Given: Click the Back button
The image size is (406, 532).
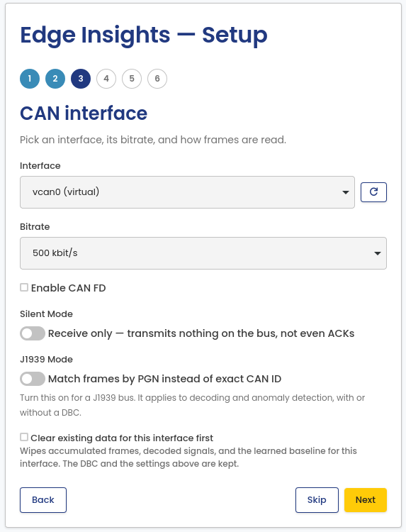Looking at the screenshot, I should click(x=43, y=500).
